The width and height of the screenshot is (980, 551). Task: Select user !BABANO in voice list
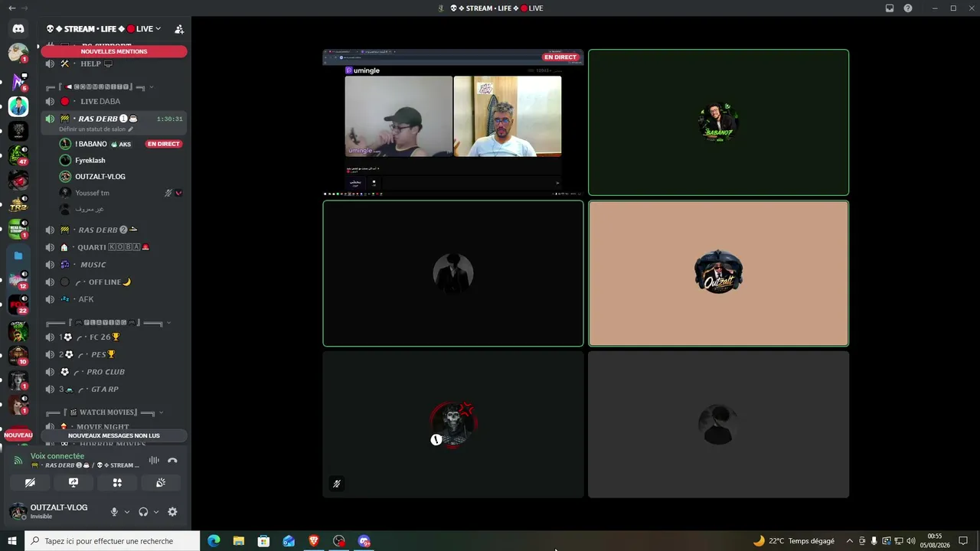click(121, 144)
